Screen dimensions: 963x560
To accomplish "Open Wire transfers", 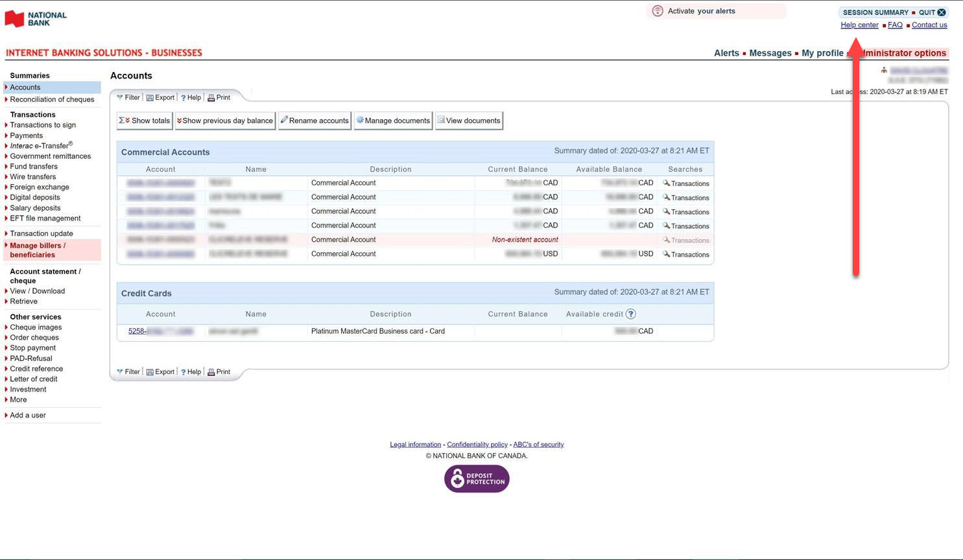I will [x=33, y=177].
